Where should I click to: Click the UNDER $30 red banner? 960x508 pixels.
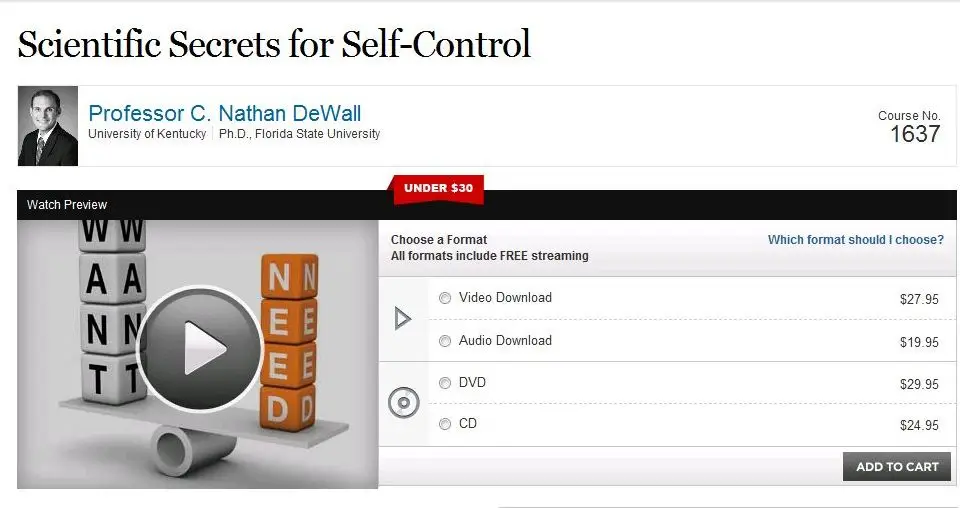click(x=438, y=189)
